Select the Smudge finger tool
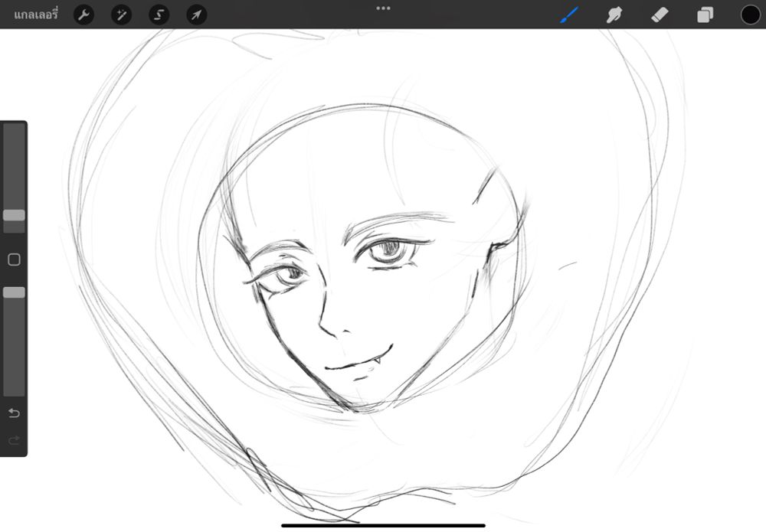This screenshot has width=766, height=532. click(x=614, y=15)
